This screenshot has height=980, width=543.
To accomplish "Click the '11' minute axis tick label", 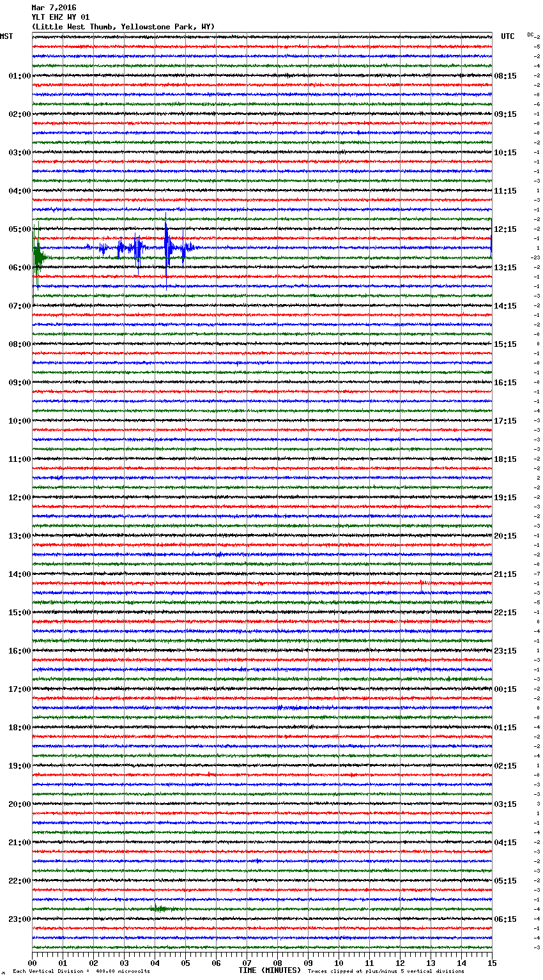I will pos(369,963).
